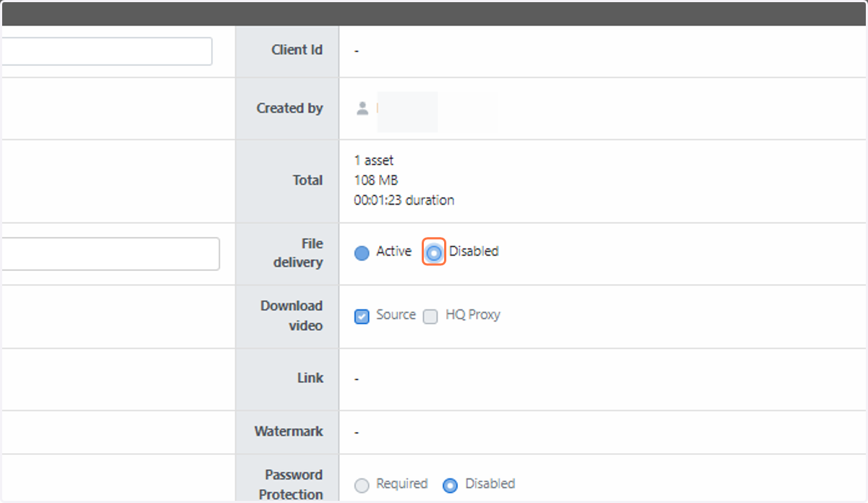Click the Created by label

289,108
